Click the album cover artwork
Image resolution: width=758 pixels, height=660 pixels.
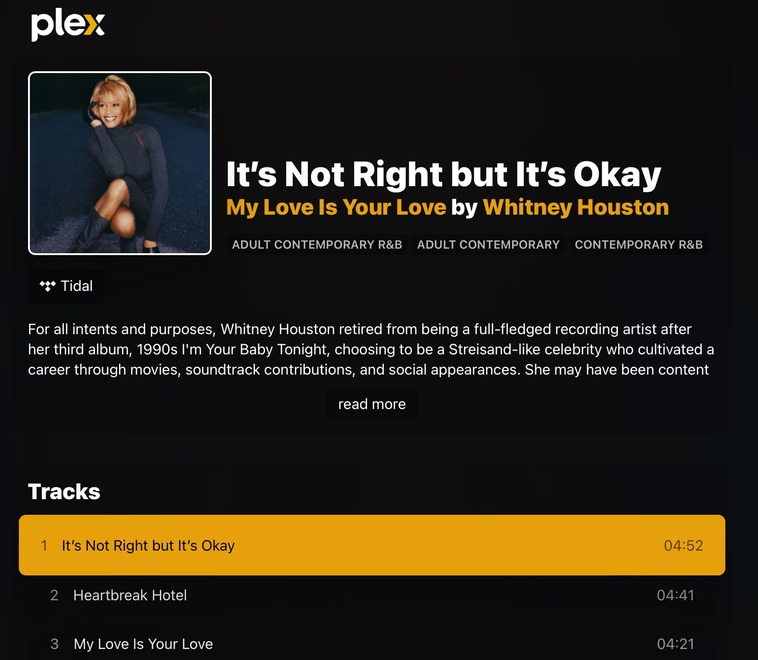120,163
